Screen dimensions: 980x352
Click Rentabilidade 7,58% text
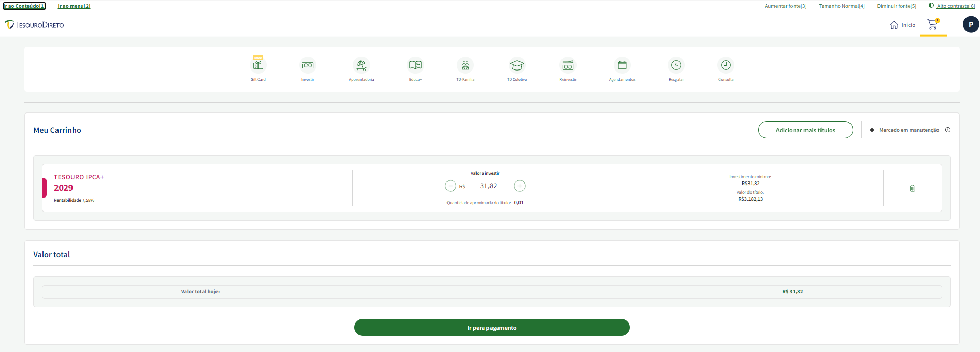coord(74,200)
